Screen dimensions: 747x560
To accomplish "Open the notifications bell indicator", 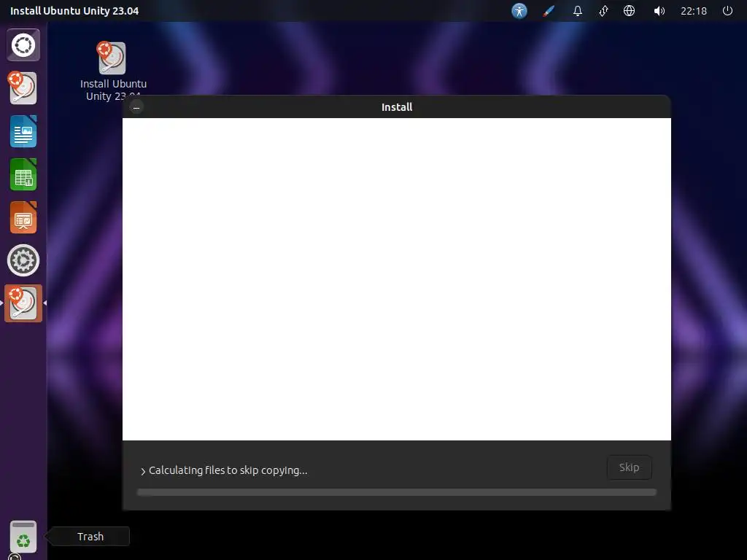I will point(578,10).
